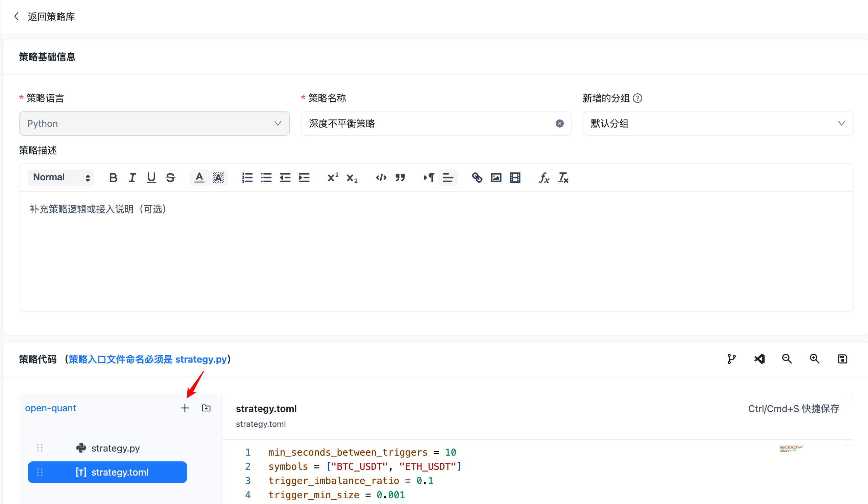Click the save disk icon

pos(842,359)
